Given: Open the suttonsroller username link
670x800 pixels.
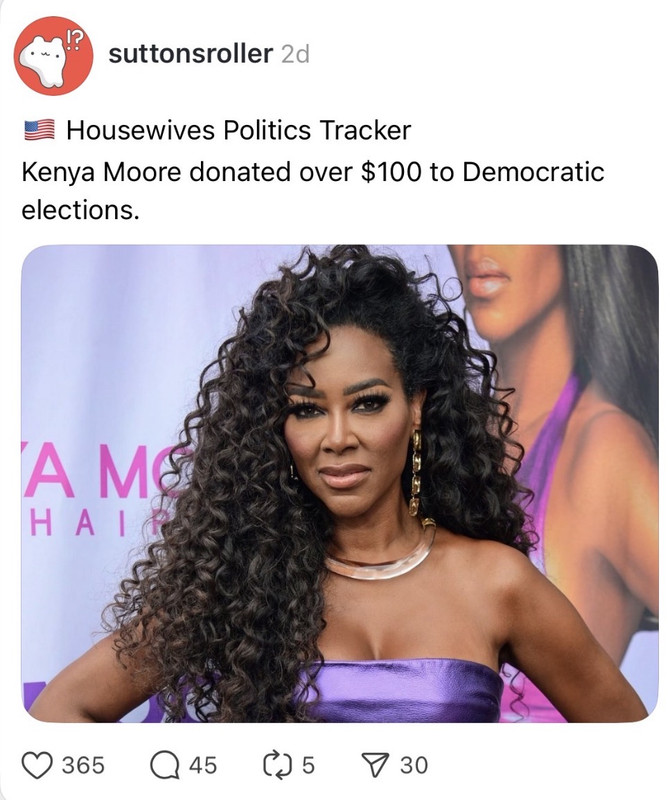Looking at the screenshot, I should pyautogui.click(x=190, y=54).
